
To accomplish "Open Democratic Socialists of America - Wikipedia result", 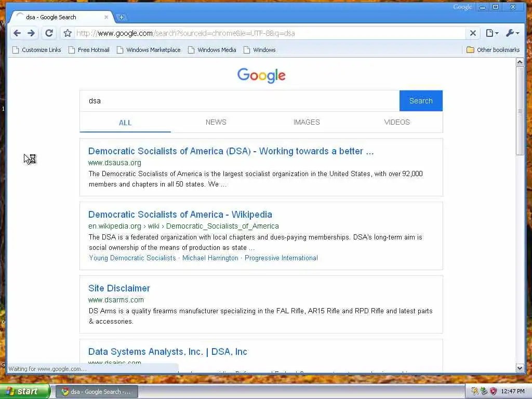I will point(180,215).
